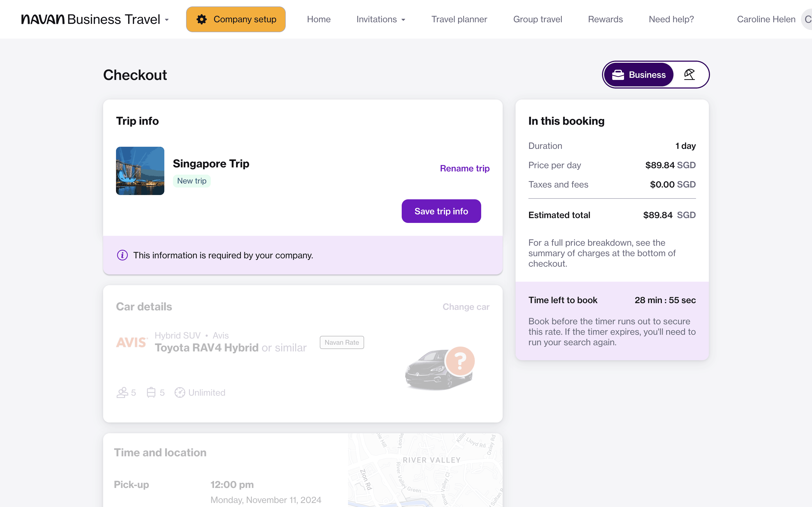Image resolution: width=812 pixels, height=507 pixels.
Task: Click the Singapore Trip thumbnail image
Action: pos(140,171)
